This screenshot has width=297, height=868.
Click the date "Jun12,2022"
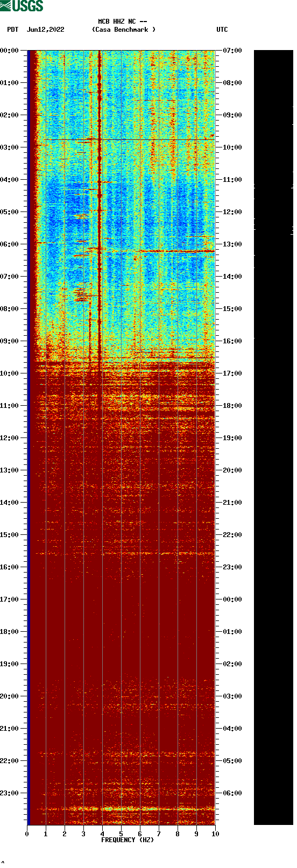tap(45, 30)
